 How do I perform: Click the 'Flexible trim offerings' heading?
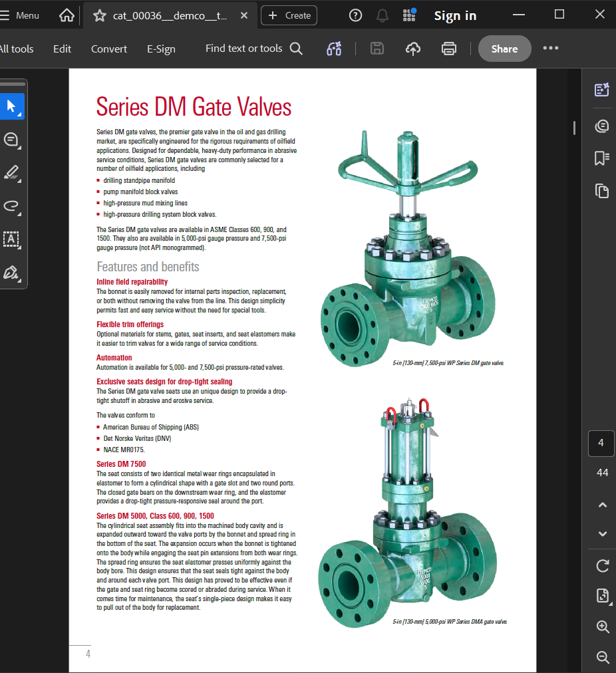[x=130, y=325]
